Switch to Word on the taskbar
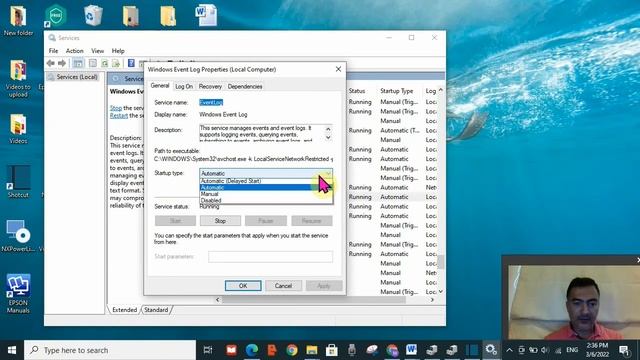640x360 pixels. [x=411, y=350]
